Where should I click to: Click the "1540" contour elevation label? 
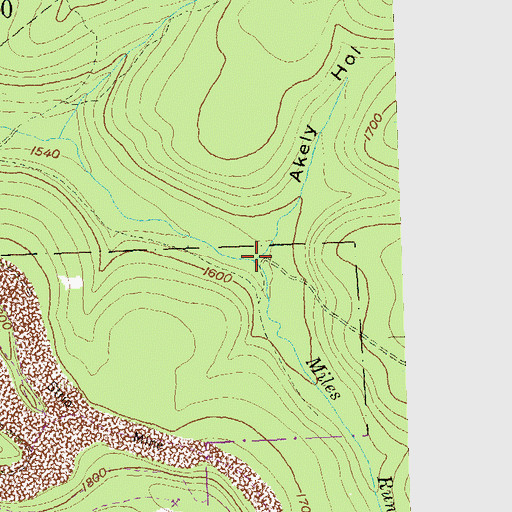pyautogui.click(x=45, y=153)
